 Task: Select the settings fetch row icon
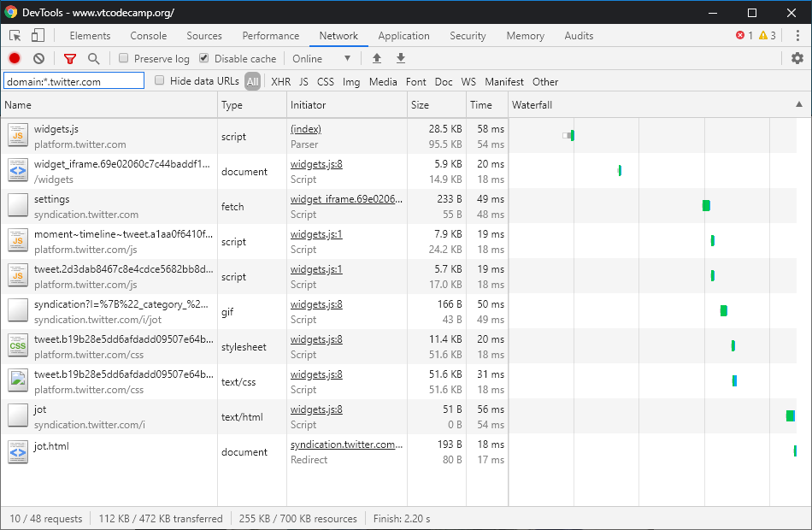(x=18, y=206)
